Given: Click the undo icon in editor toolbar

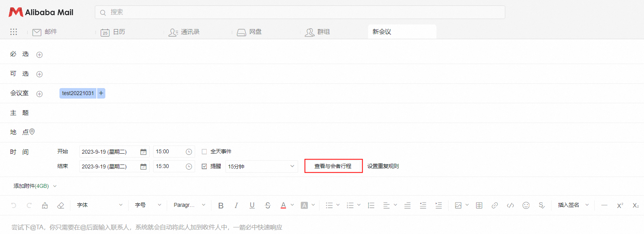Looking at the screenshot, I should pyautogui.click(x=14, y=205).
